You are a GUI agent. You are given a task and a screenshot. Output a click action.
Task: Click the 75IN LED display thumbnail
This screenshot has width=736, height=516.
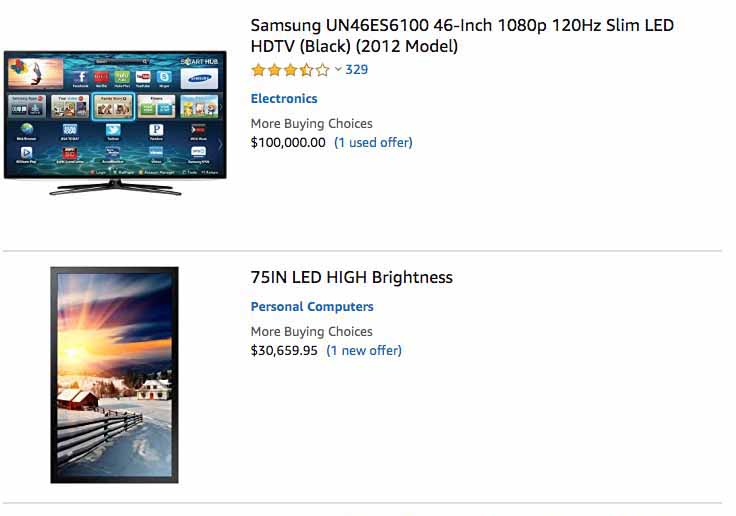115,375
